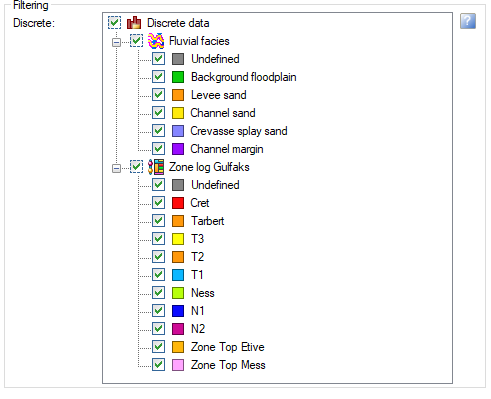491x399 pixels.
Task: Select the T3 label
Action: [x=197, y=239]
